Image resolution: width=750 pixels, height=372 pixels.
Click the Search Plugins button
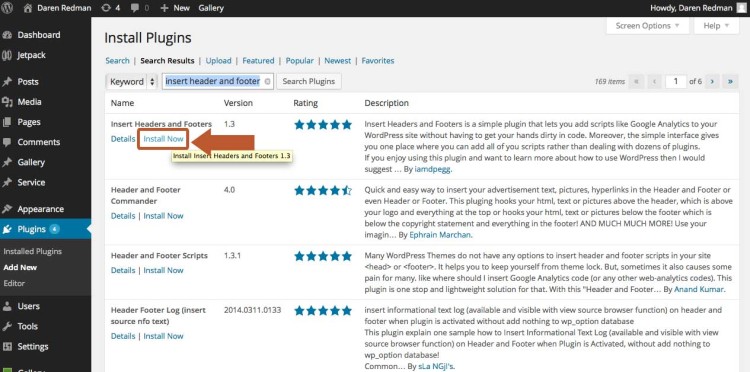[x=309, y=81]
